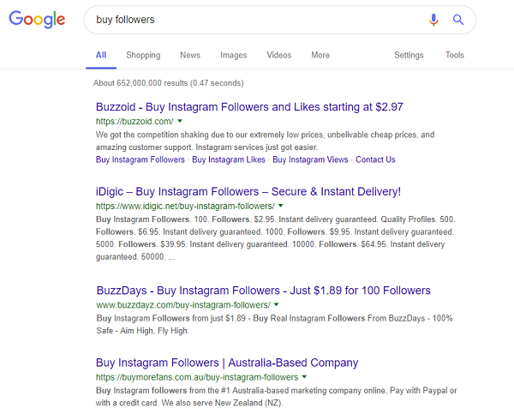The image size is (514, 420).
Task: Click the snippet mentioning New Zealand (NZ)
Action: click(x=276, y=397)
